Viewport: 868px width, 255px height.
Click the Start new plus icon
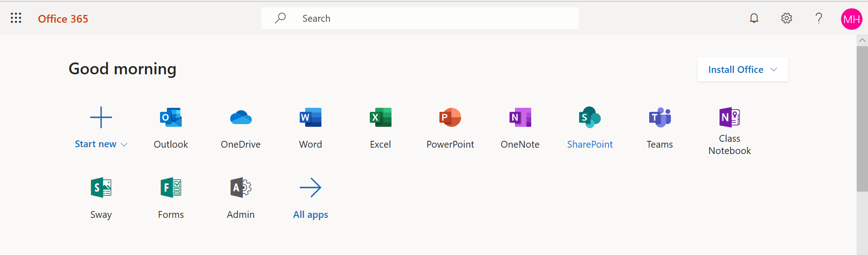pos(101,117)
